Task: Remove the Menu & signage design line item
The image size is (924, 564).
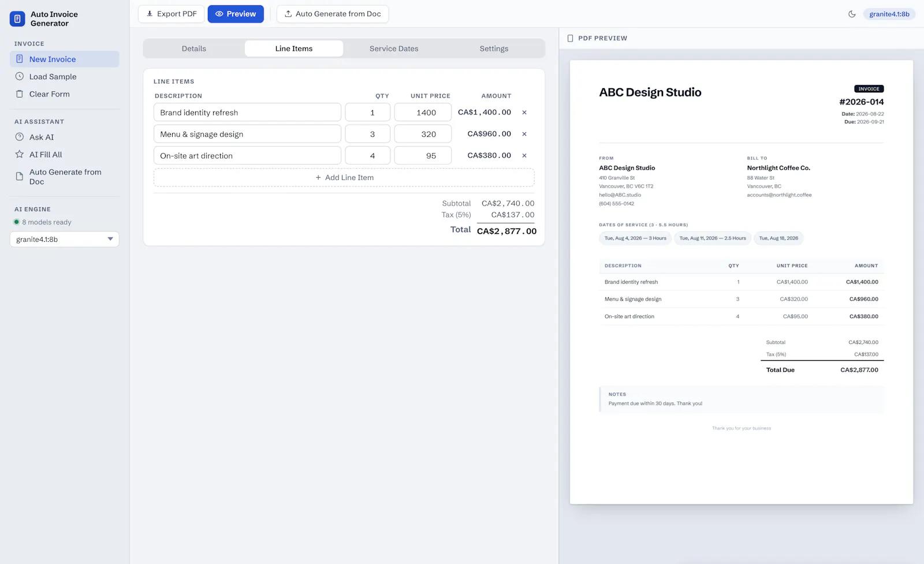Action: pos(524,134)
